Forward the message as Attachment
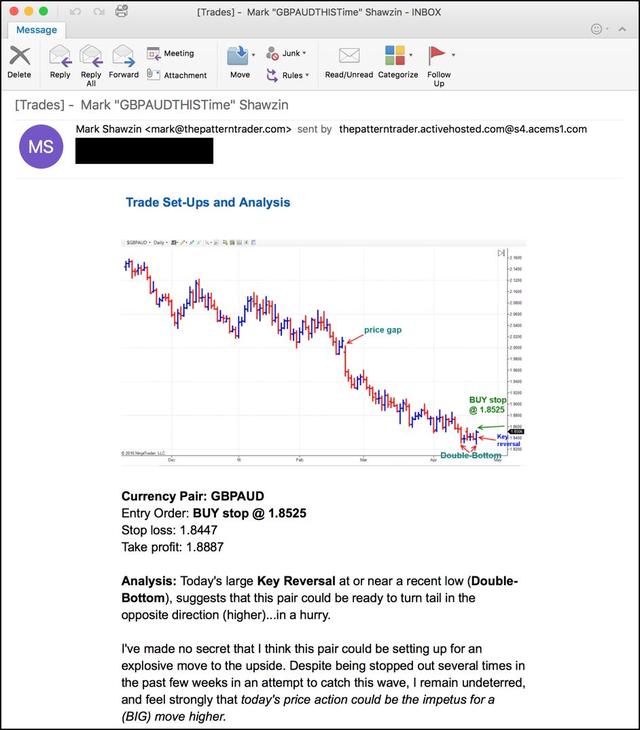The width and height of the screenshot is (640, 730). tap(177, 75)
